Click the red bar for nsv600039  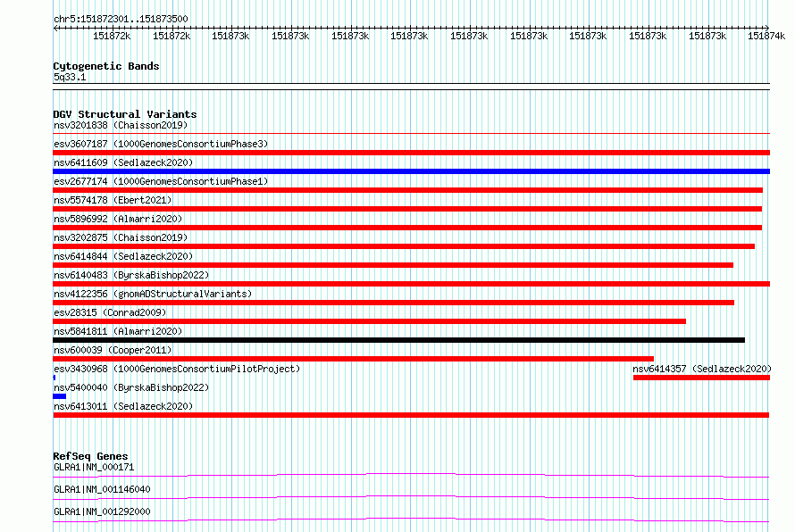(354, 359)
